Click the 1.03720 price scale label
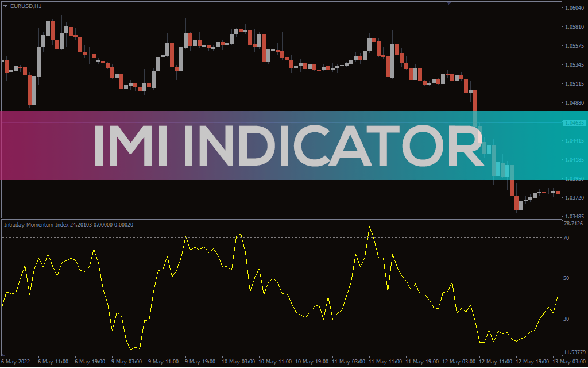Screen dimensions: 588x368 click(x=574, y=198)
